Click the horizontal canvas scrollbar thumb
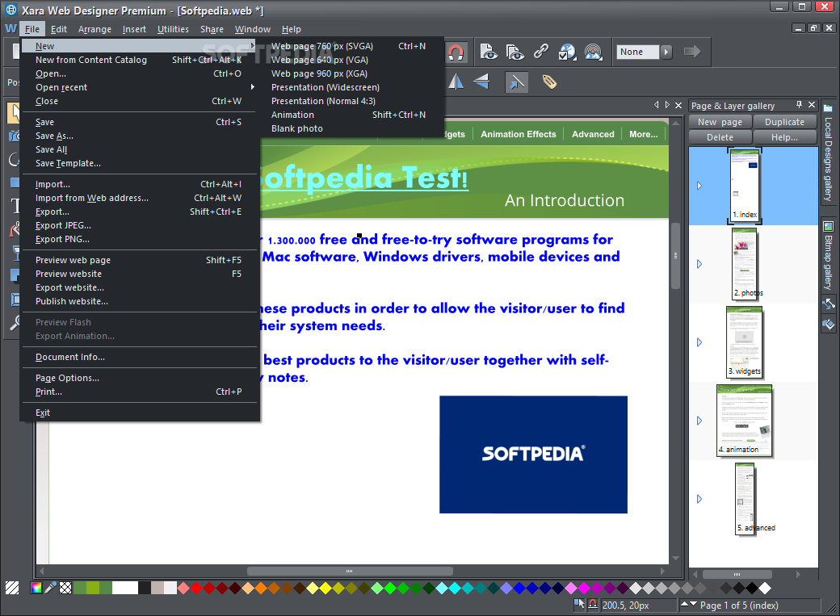Viewport: 840px width, 616px height. [350, 571]
